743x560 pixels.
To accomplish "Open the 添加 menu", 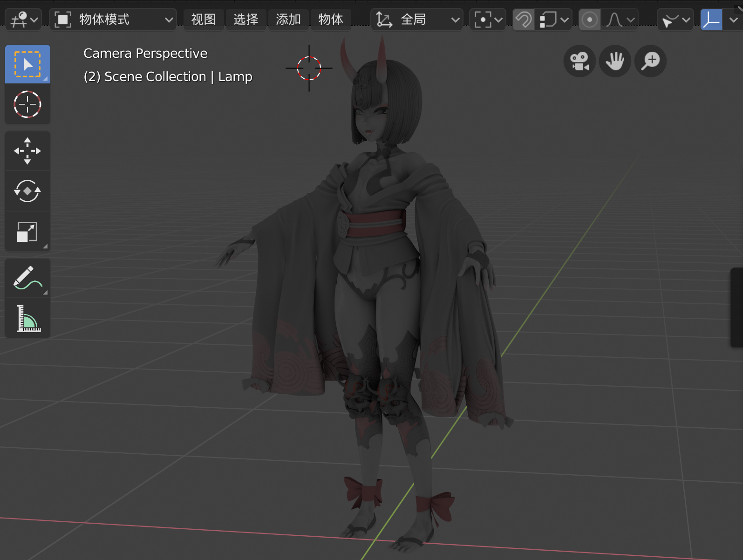I will point(288,20).
